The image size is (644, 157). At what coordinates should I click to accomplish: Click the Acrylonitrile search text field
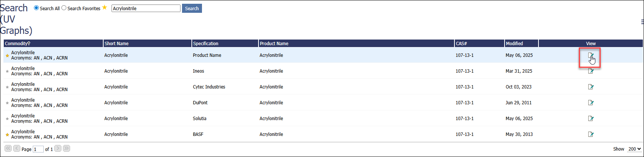146,8
